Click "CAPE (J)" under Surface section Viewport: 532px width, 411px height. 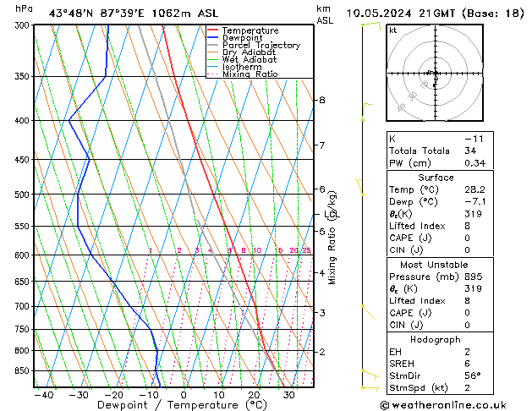[x=410, y=238]
